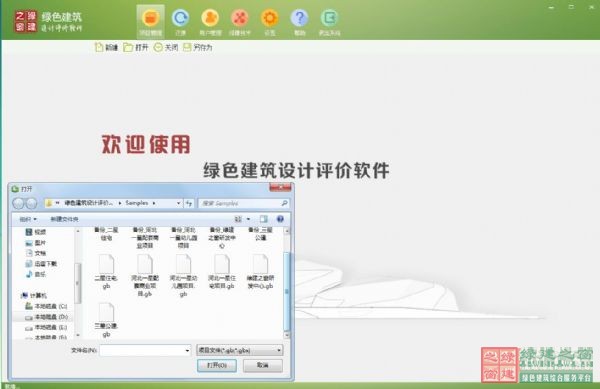Image resolution: width=600 pixels, height=389 pixels.
Task: Click 打开 (open) folder item in sub-toolbar
Action: 136,47
